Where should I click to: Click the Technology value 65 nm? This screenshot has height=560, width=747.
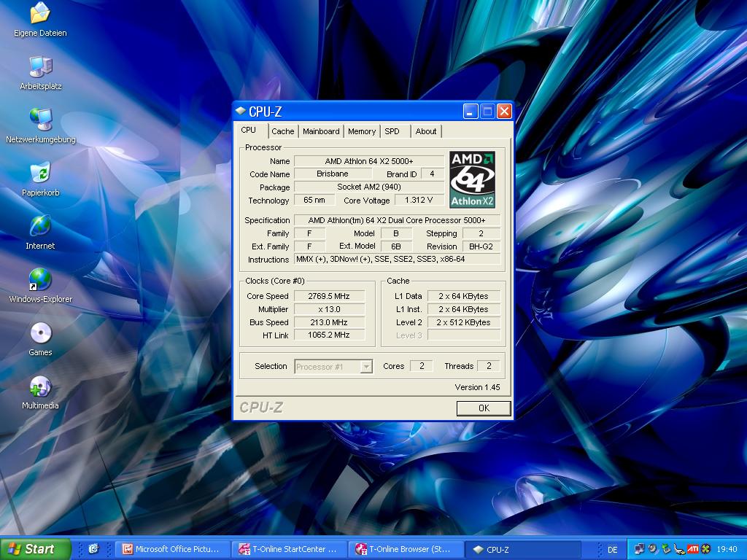[314, 200]
